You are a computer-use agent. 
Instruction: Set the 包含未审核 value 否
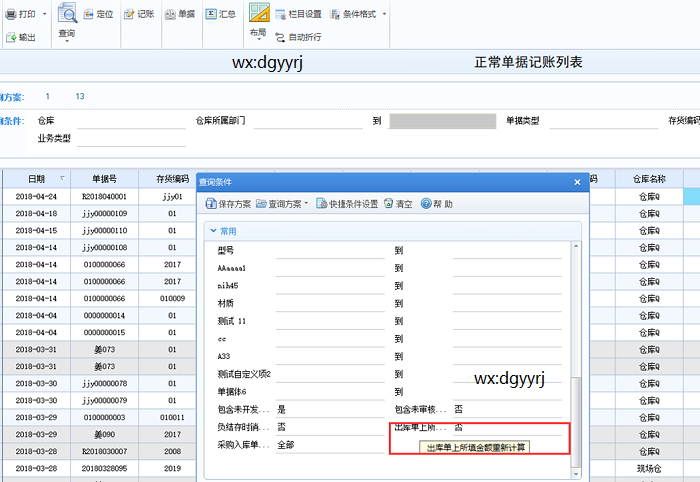pos(507,410)
